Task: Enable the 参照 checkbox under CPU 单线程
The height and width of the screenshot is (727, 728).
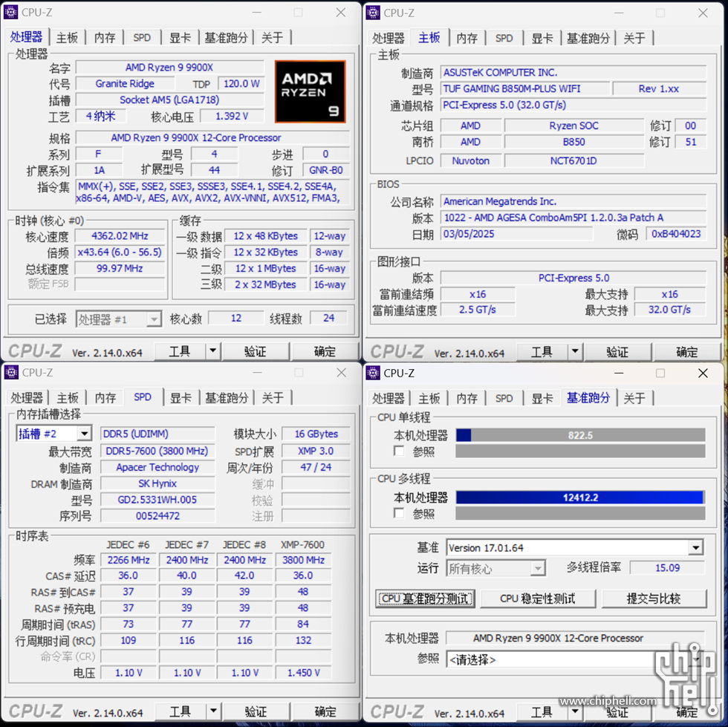Action: pyautogui.click(x=399, y=451)
